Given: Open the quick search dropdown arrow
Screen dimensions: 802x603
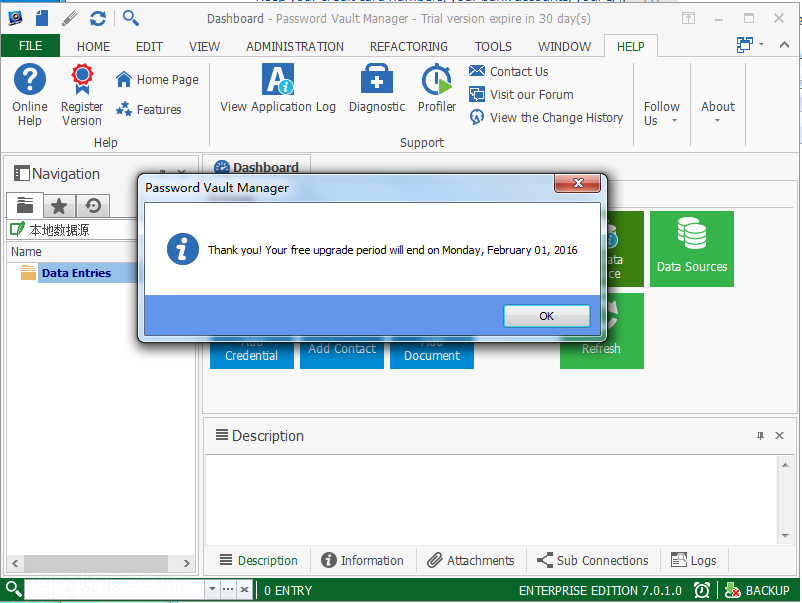Looking at the screenshot, I should (212, 591).
